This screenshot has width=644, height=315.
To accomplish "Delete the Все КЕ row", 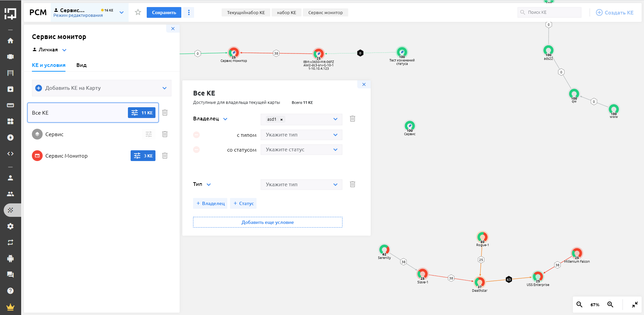I will pos(165,113).
